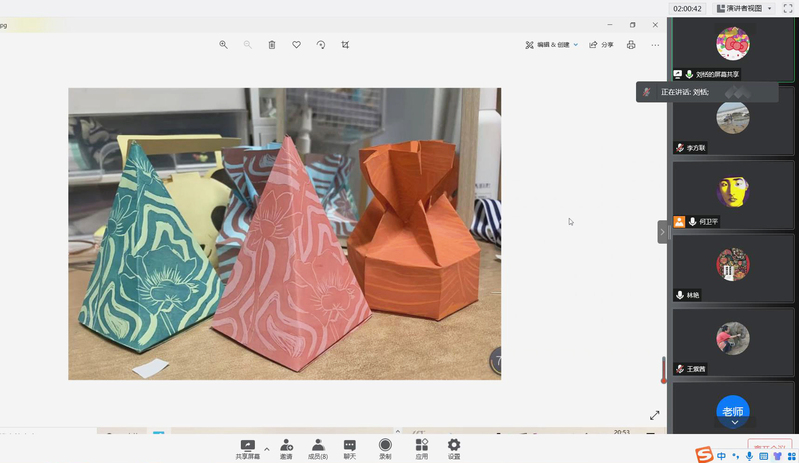Image resolution: width=799 pixels, height=463 pixels.
Task: Open Sogou toolbox grid icon
Action: 791,456
